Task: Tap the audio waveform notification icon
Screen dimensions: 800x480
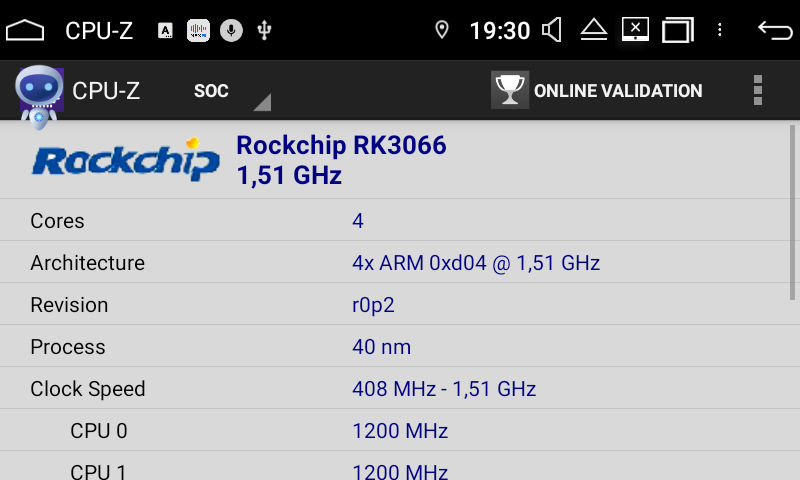Action: click(198, 31)
